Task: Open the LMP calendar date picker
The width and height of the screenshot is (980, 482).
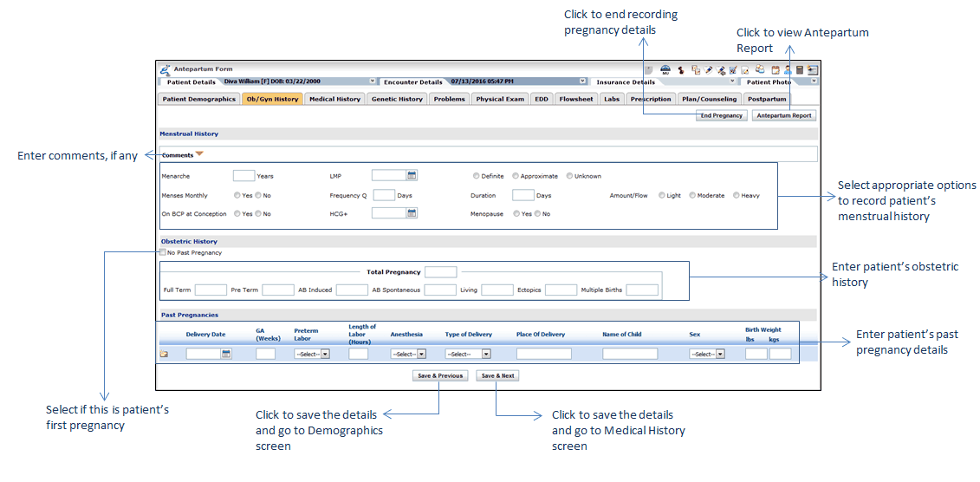Action: [412, 176]
